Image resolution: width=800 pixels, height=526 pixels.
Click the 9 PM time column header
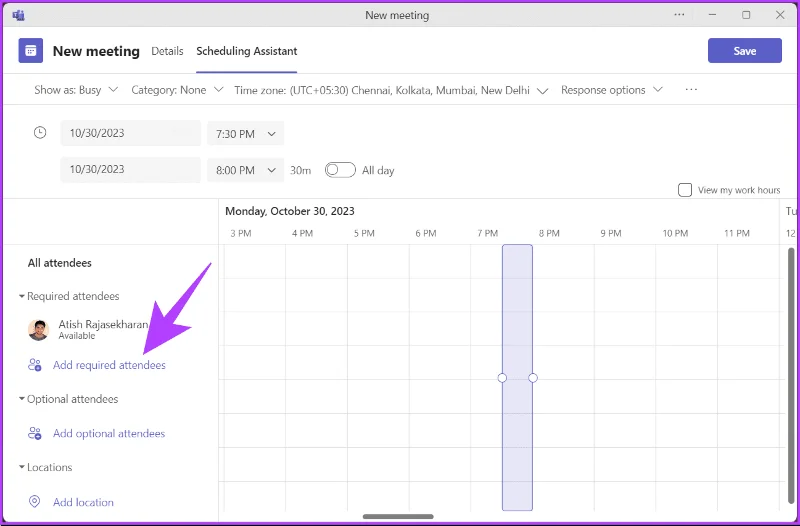[611, 233]
